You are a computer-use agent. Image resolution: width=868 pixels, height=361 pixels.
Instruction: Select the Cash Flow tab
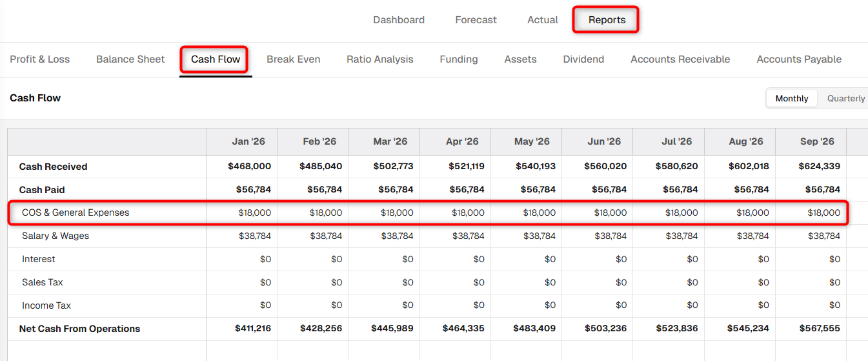click(216, 59)
